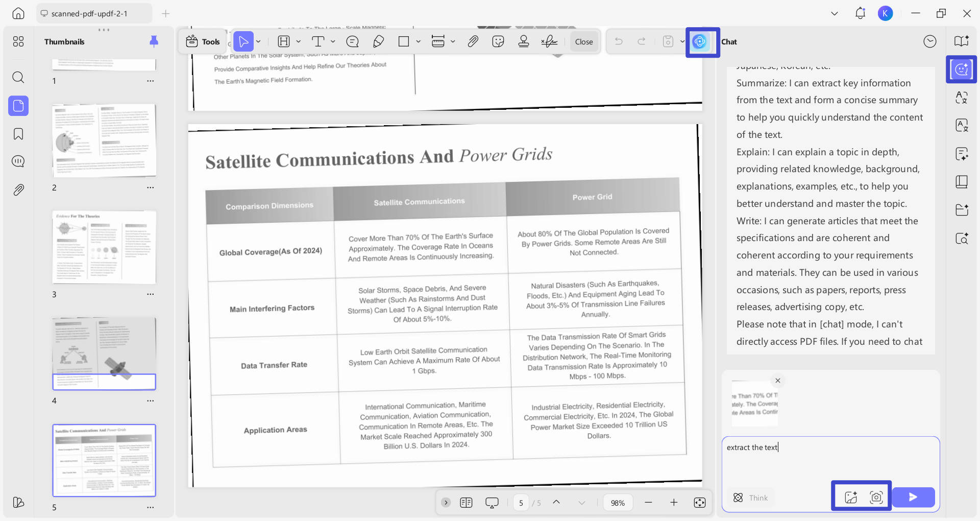
Task: Expand the text tool dropdown arrow
Action: coord(333,41)
